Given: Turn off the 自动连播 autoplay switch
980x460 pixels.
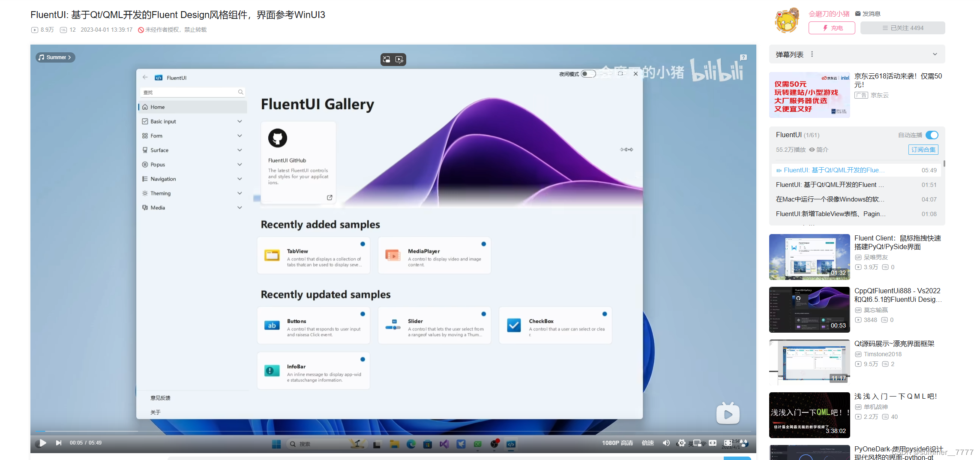Looking at the screenshot, I should click(932, 135).
